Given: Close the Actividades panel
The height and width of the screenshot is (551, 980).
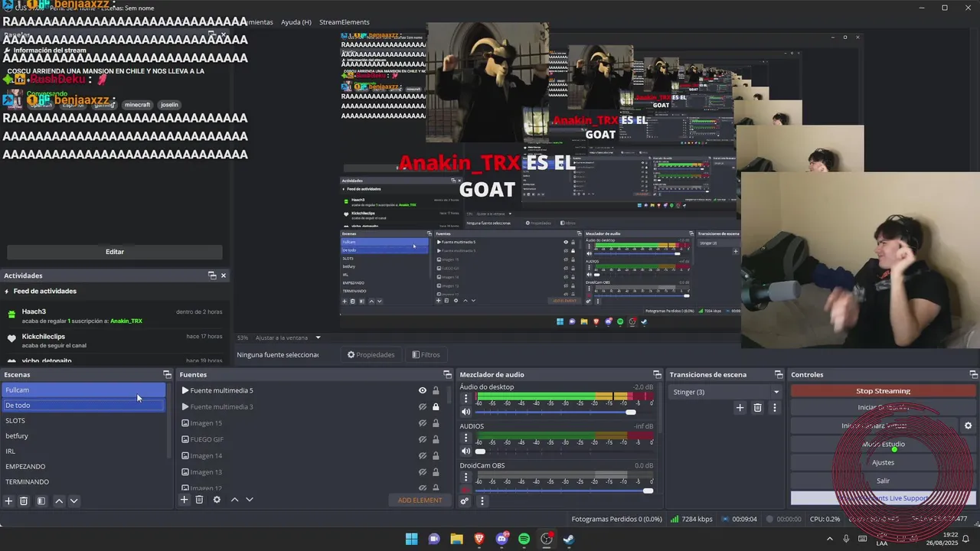Looking at the screenshot, I should (224, 275).
